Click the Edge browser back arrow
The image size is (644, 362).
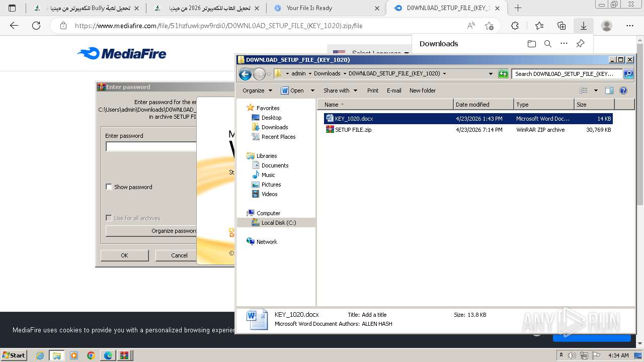click(x=14, y=26)
